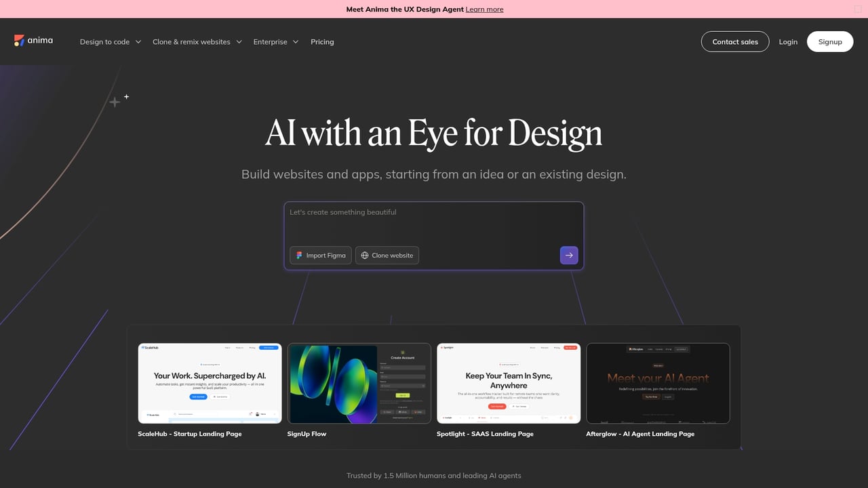This screenshot has height=488, width=868.
Task: Click the plus icon beside the cursor graphic
Action: (x=127, y=96)
